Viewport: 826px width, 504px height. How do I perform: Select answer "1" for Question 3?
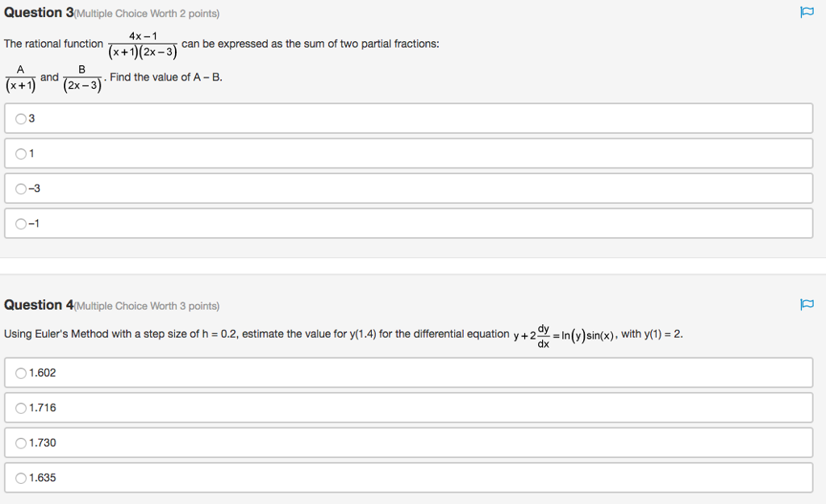point(19,153)
